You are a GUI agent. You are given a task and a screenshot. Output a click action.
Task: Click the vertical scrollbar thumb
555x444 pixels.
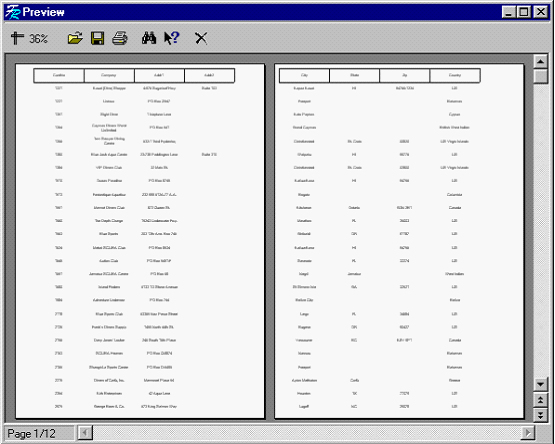coord(540,76)
